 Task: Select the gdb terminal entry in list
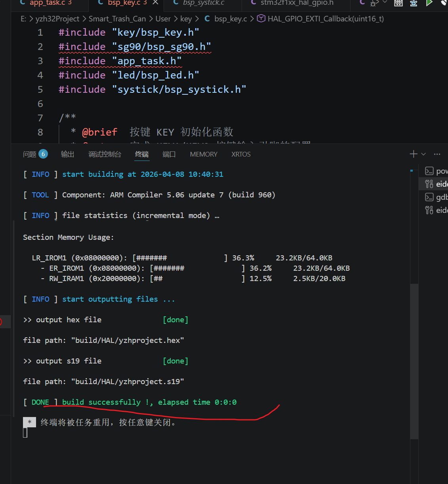click(x=436, y=197)
